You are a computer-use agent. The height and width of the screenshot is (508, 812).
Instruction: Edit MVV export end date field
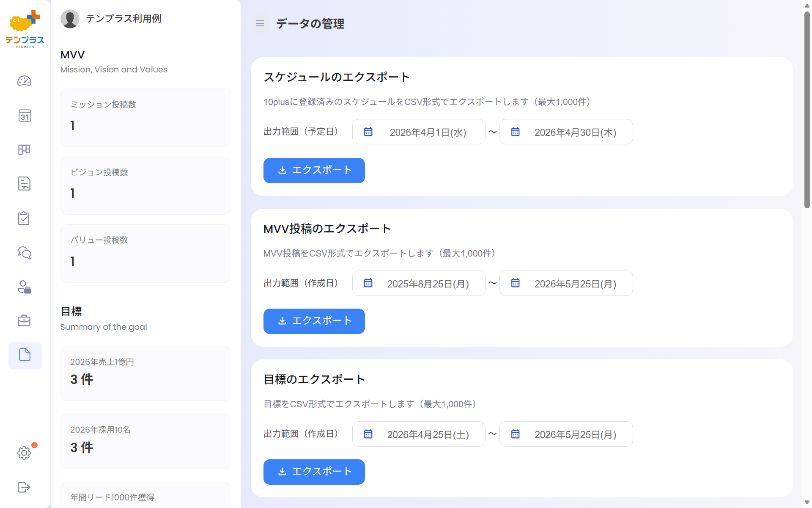(566, 283)
